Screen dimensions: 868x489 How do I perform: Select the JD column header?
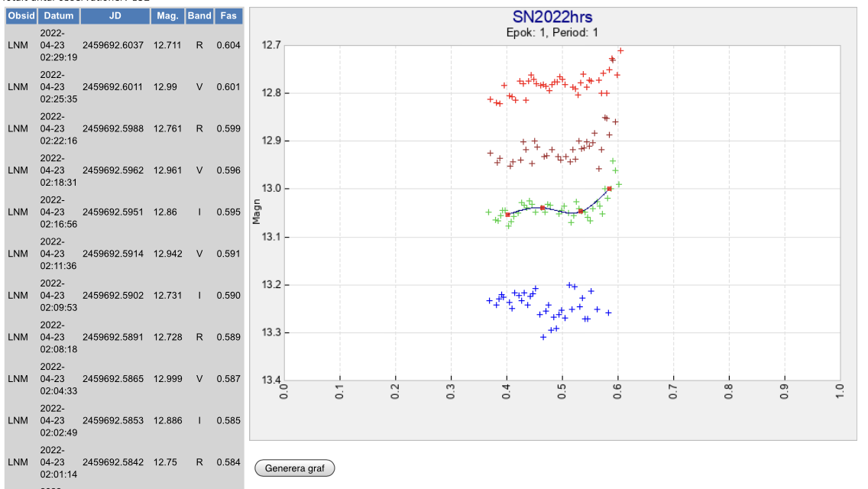pos(112,16)
